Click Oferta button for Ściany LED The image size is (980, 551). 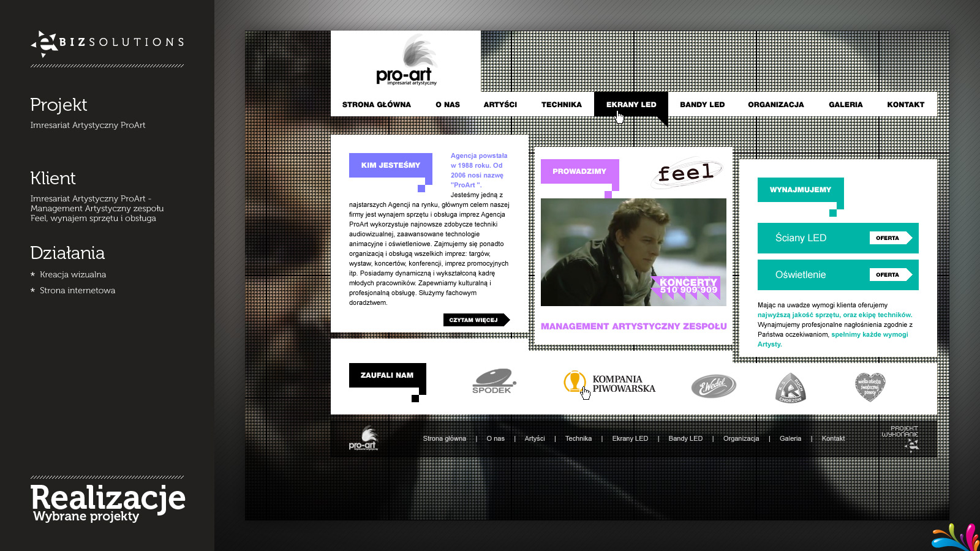[x=890, y=238]
